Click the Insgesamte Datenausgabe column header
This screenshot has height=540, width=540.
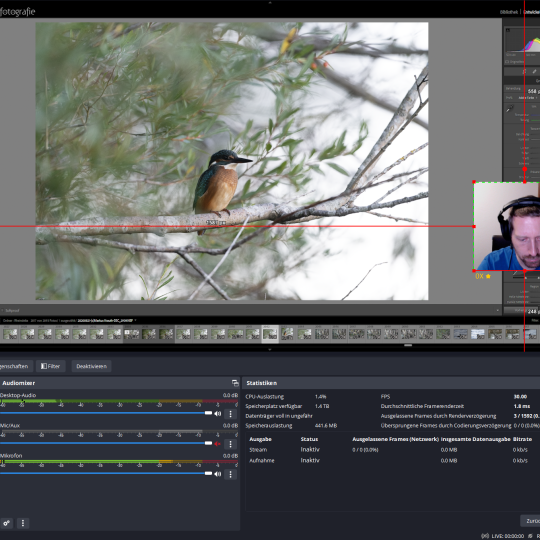pos(475,439)
